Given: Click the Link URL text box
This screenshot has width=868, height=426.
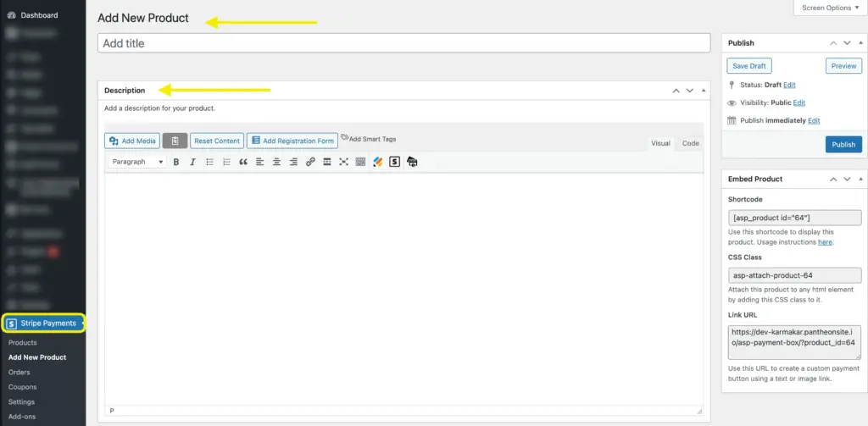Looking at the screenshot, I should click(x=795, y=342).
